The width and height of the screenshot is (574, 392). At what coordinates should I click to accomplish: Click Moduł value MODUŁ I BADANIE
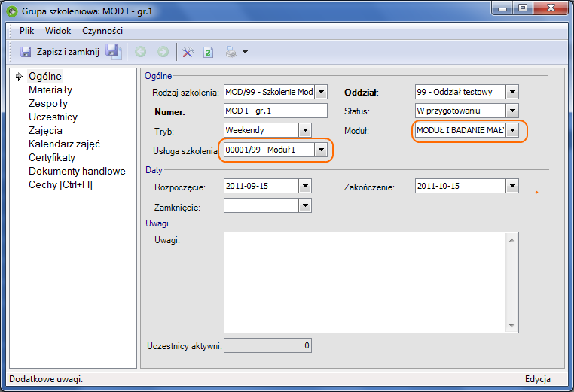click(x=460, y=130)
